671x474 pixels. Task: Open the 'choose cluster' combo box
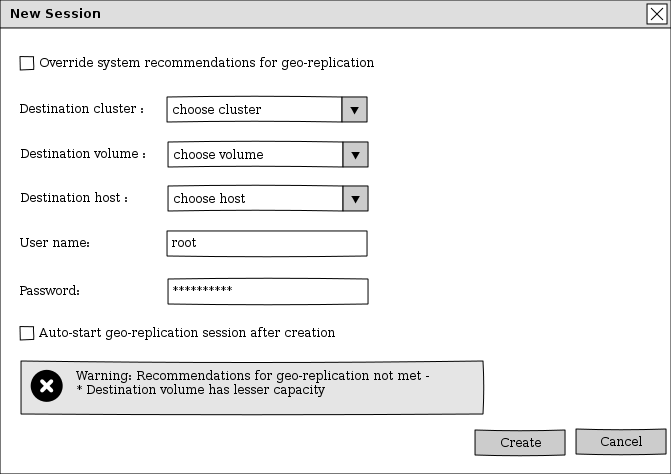(254, 109)
